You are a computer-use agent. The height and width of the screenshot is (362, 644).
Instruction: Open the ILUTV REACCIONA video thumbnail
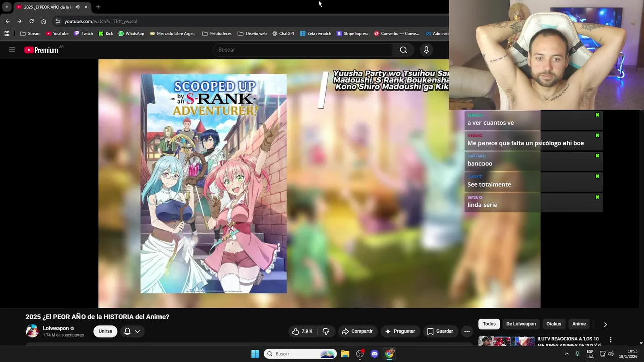pos(506,341)
